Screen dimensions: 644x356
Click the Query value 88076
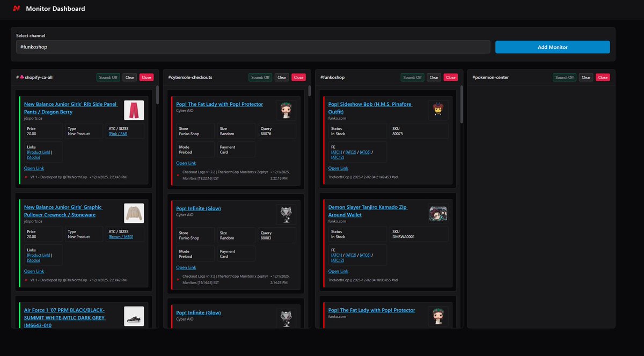tap(266, 134)
